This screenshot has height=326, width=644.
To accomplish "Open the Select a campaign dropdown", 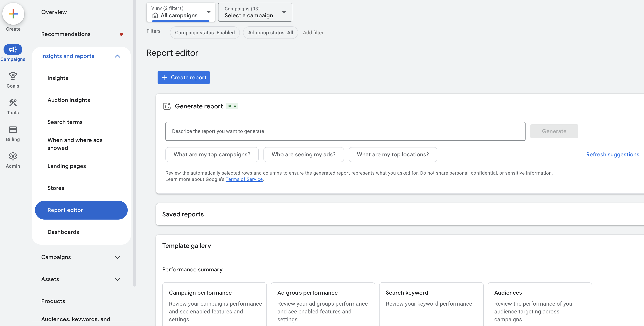I will pyautogui.click(x=255, y=12).
